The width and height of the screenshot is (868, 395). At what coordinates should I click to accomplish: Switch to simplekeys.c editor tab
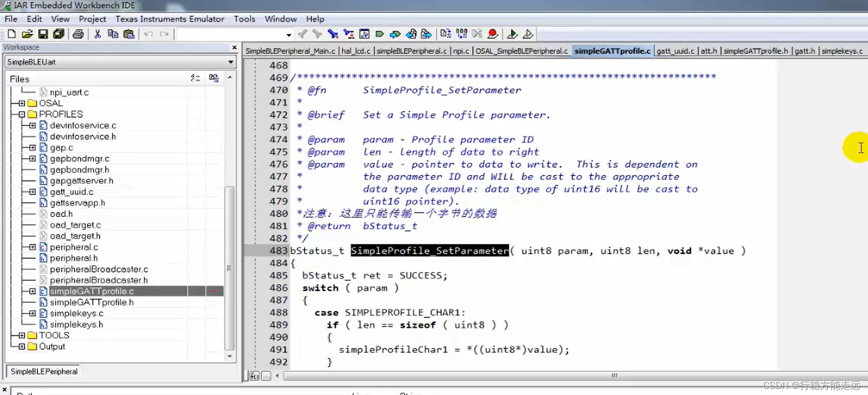coord(842,51)
